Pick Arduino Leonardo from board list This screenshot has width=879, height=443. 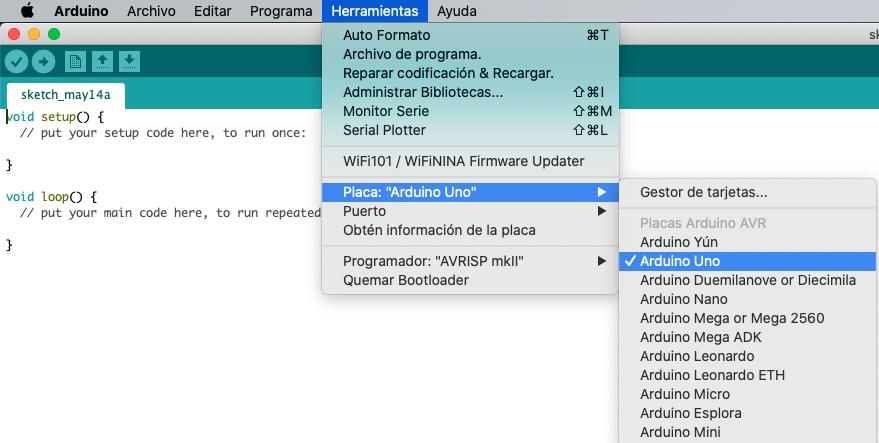696,356
